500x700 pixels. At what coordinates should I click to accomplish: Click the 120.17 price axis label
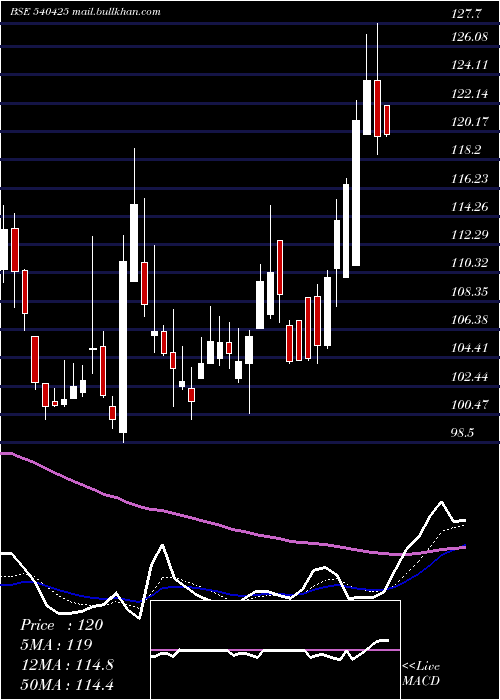[470, 121]
